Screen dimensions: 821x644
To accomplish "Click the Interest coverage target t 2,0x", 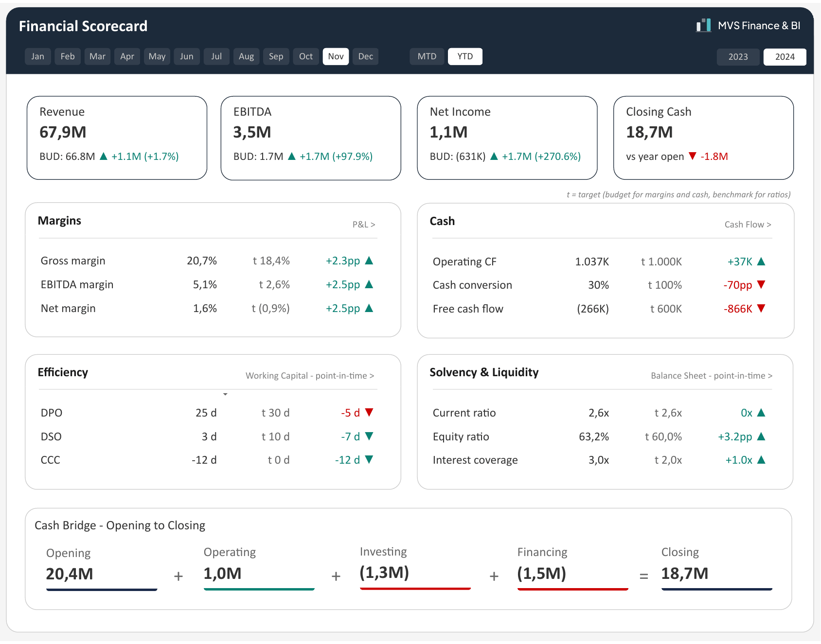I will [x=668, y=460].
